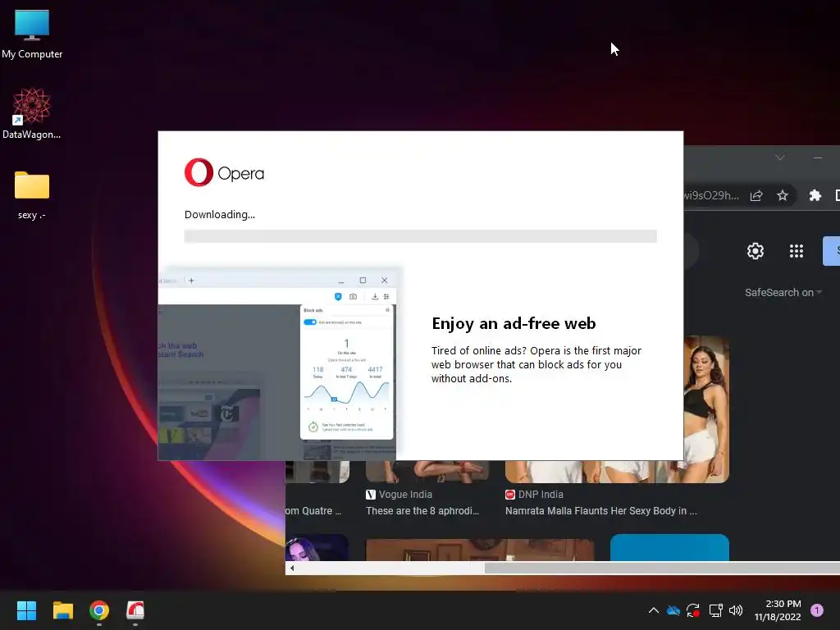Open "These are the 8 aphrodi..." result
Screen dimensions: 840x630
click(422, 511)
